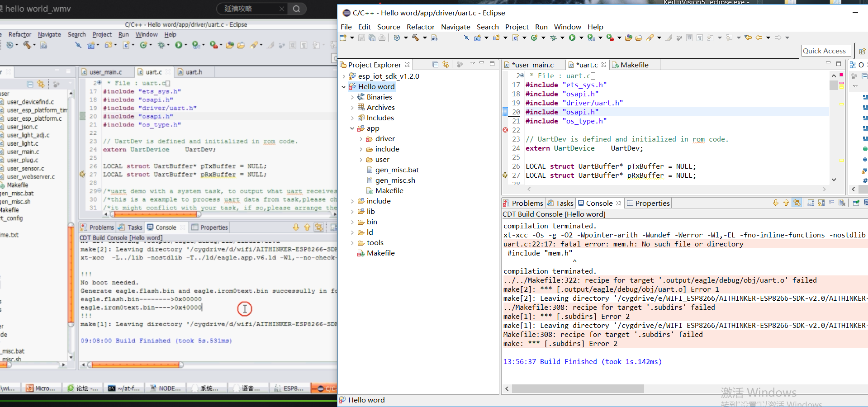This screenshot has height=407, width=868.
Task: Toggle Link with Editor in front Project Explorer
Action: 446,65
